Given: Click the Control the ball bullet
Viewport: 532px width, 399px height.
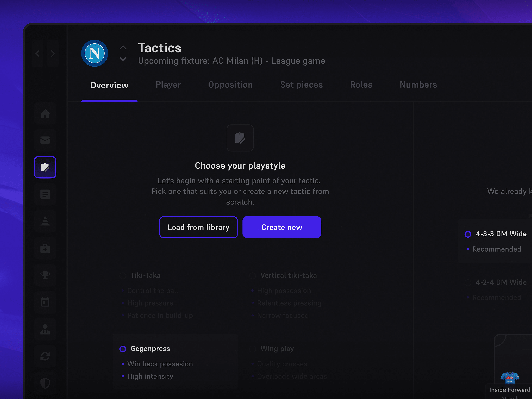Looking at the screenshot, I should click(x=152, y=291).
